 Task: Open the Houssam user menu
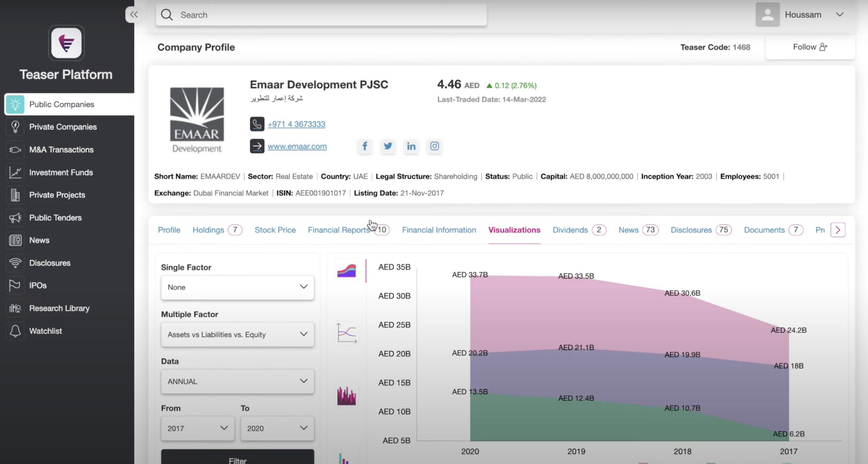(803, 15)
